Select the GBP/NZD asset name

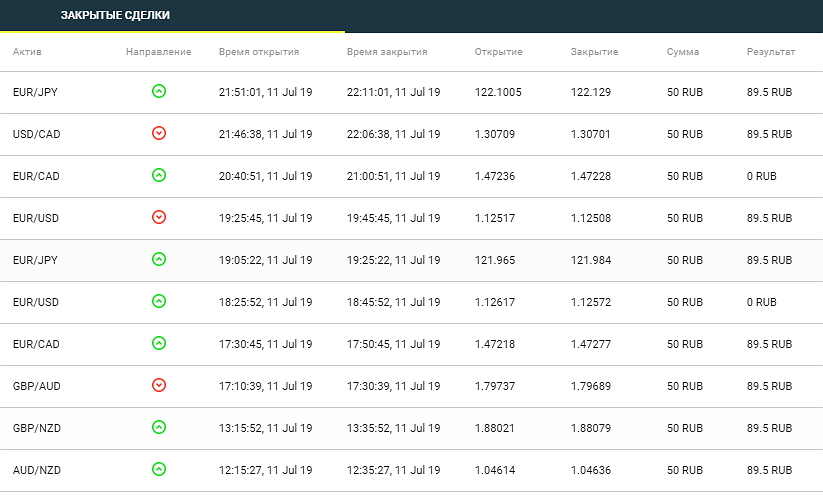point(37,428)
